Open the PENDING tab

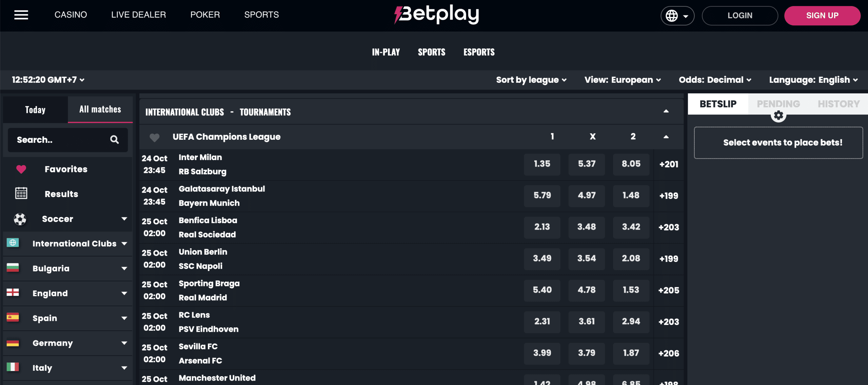778,104
